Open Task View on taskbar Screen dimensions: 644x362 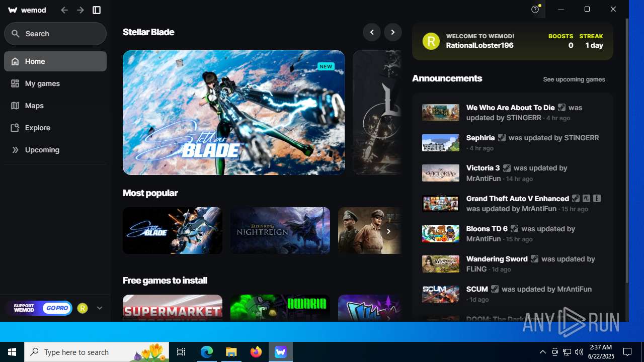tap(181, 352)
